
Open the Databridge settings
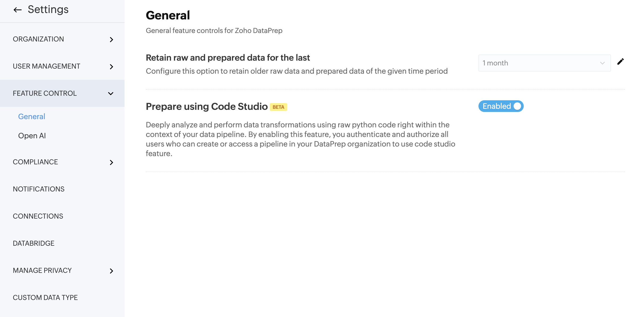[x=34, y=243]
